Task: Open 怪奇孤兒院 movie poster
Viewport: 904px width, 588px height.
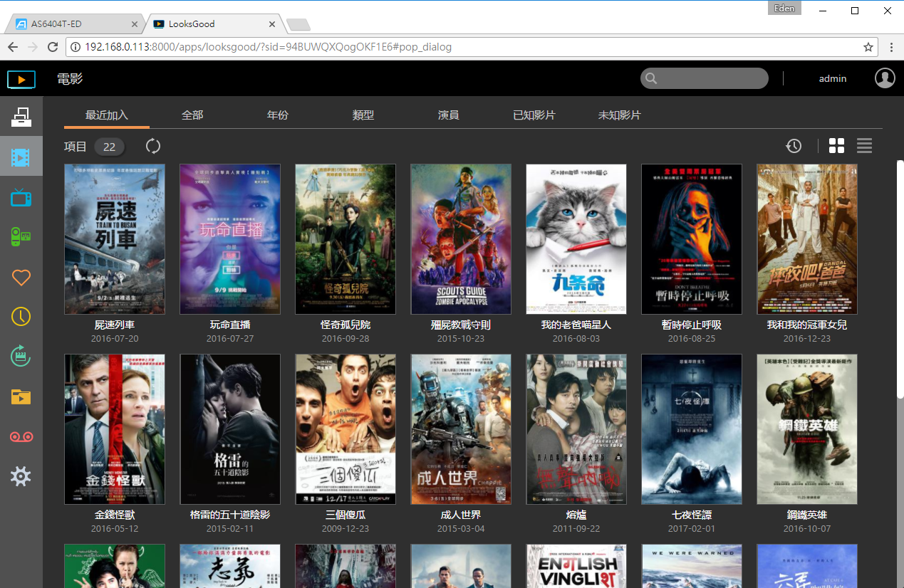Action: pyautogui.click(x=346, y=239)
